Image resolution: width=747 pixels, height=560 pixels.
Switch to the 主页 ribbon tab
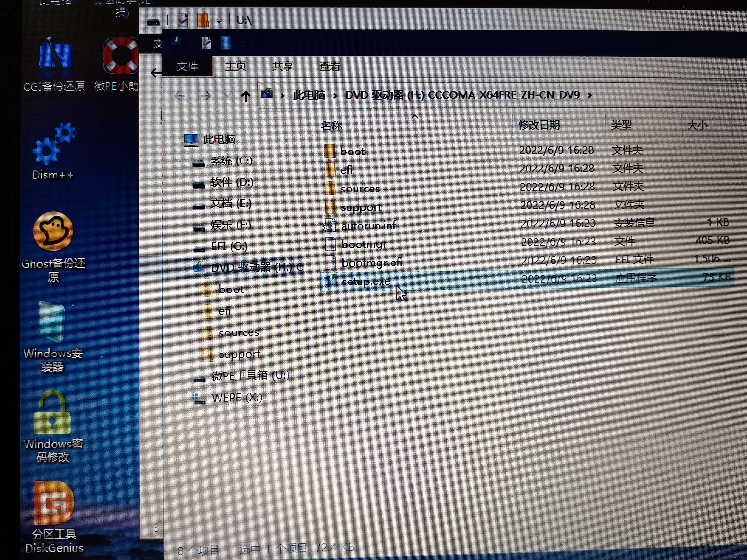tap(236, 66)
